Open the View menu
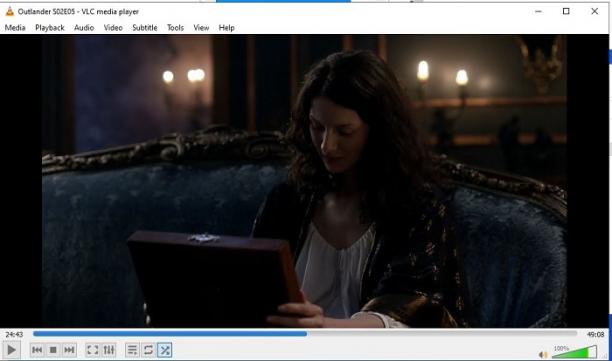This screenshot has width=612, height=361. [x=201, y=28]
